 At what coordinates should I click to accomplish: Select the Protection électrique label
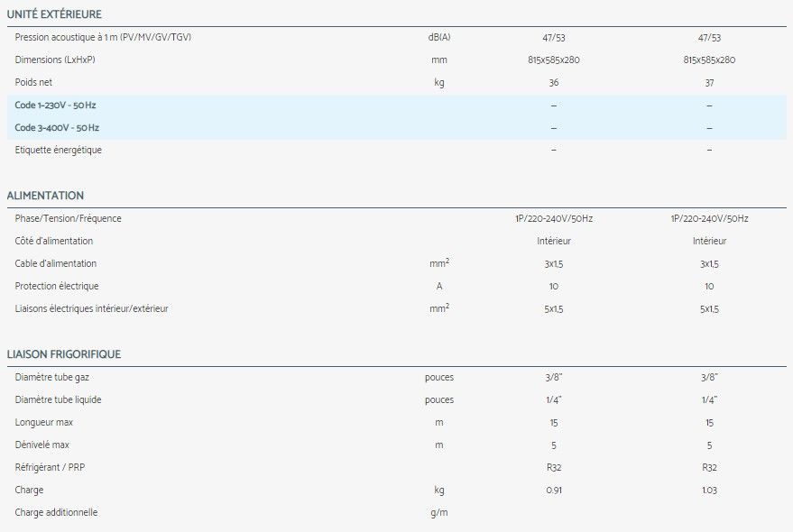[56, 287]
